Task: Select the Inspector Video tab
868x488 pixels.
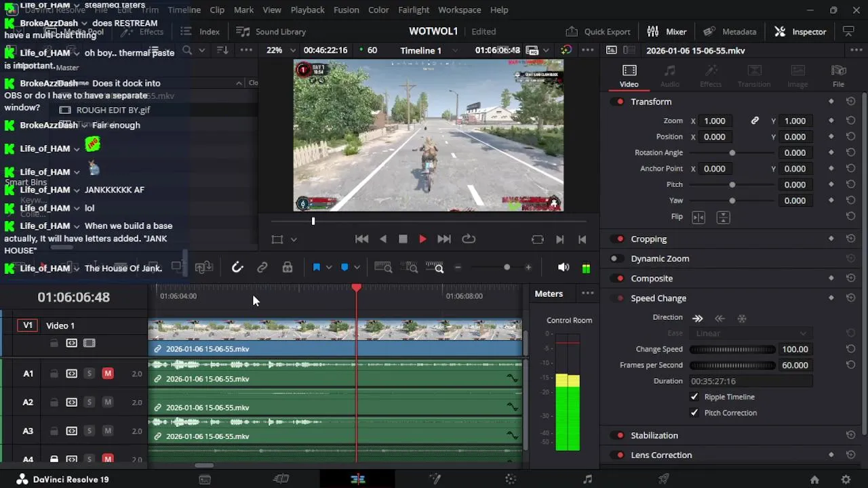Action: tap(629, 76)
